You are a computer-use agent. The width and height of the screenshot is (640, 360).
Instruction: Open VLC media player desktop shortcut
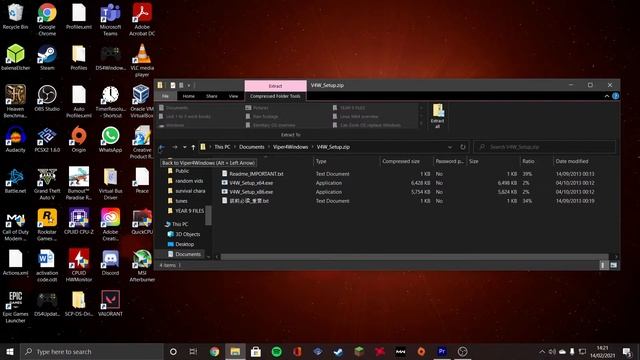pos(142,60)
